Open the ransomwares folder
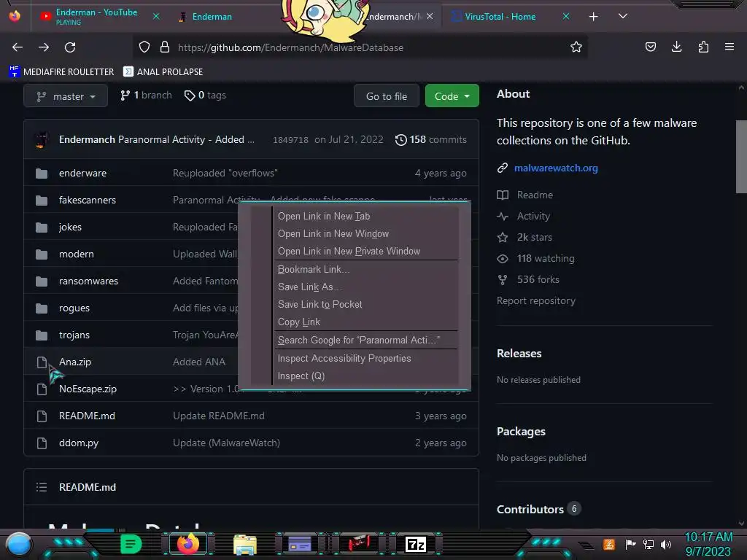Screen dimensions: 747x560 (x=88, y=281)
